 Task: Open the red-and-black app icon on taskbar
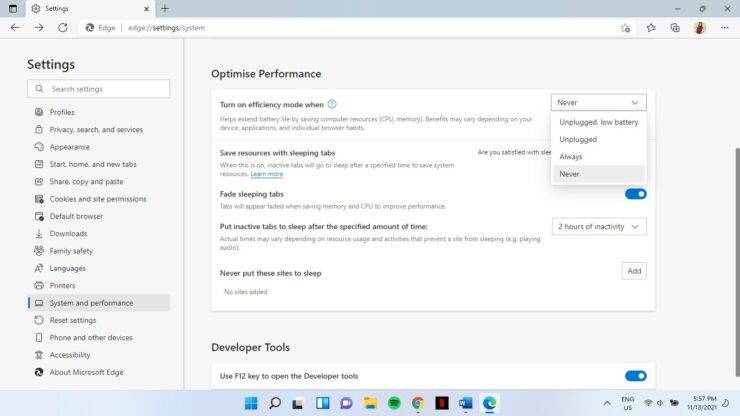pos(442,403)
